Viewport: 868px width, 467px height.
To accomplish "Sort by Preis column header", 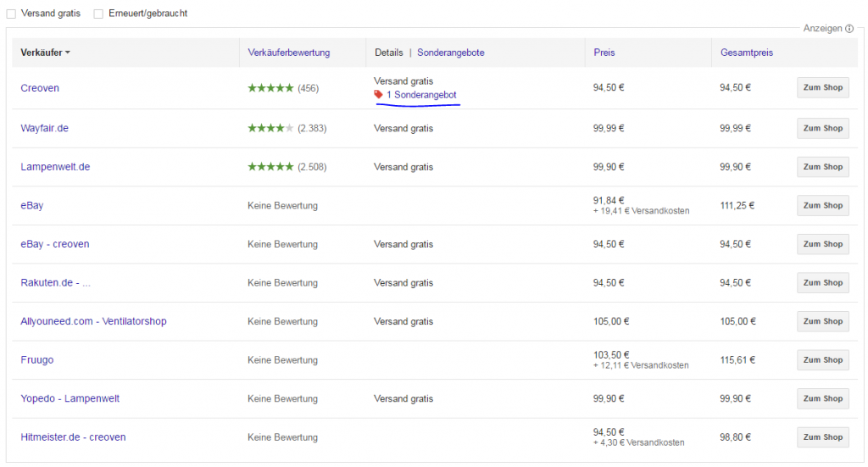I will [604, 53].
